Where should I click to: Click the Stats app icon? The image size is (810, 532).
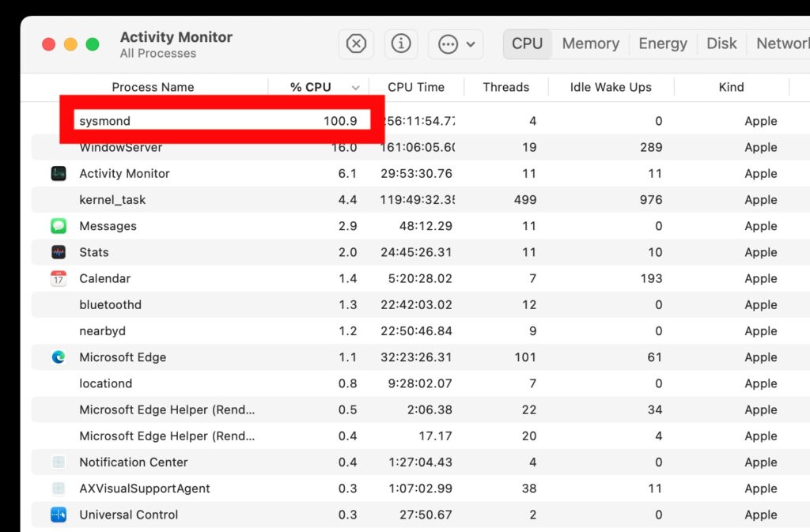click(59, 251)
